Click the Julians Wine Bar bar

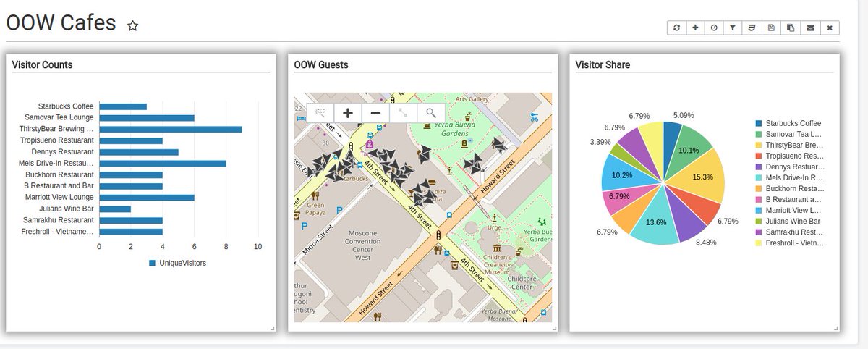coord(115,209)
